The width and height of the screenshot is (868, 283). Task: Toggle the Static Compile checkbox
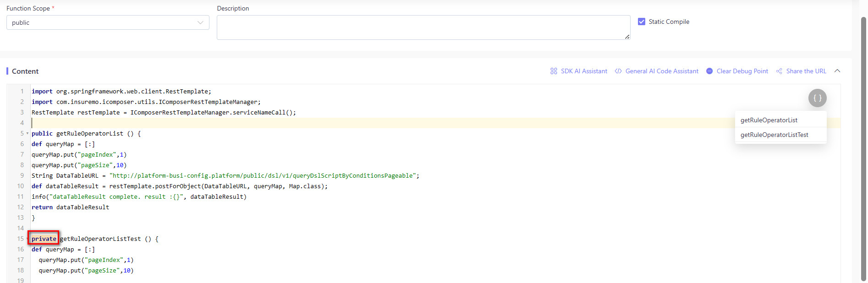point(642,22)
